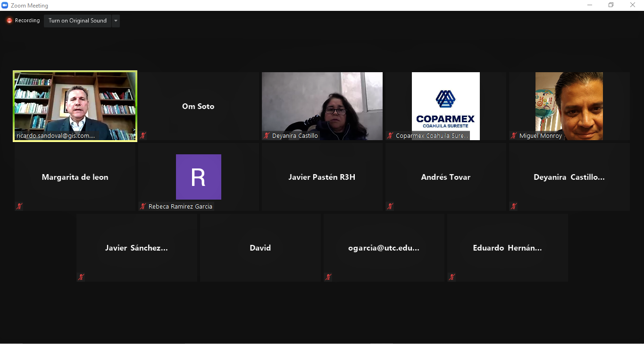Click the Zoom logo in title bar
This screenshot has width=644, height=344.
[5, 6]
